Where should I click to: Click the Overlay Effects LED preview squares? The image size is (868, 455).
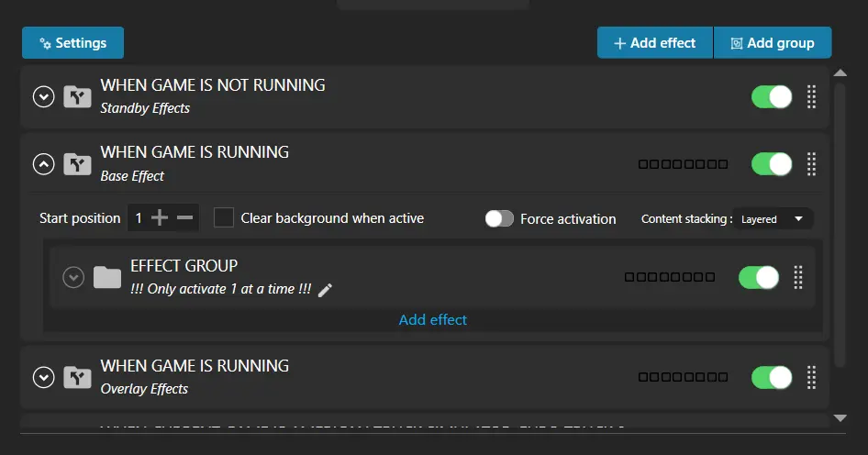click(683, 378)
